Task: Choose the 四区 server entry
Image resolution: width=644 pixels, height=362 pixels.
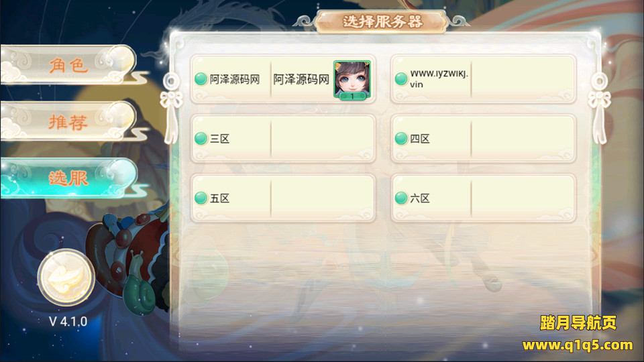Action: 483,139
